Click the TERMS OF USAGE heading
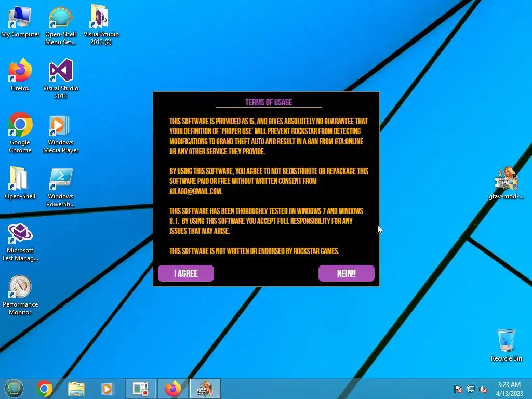The height and width of the screenshot is (399, 532). coord(269,102)
